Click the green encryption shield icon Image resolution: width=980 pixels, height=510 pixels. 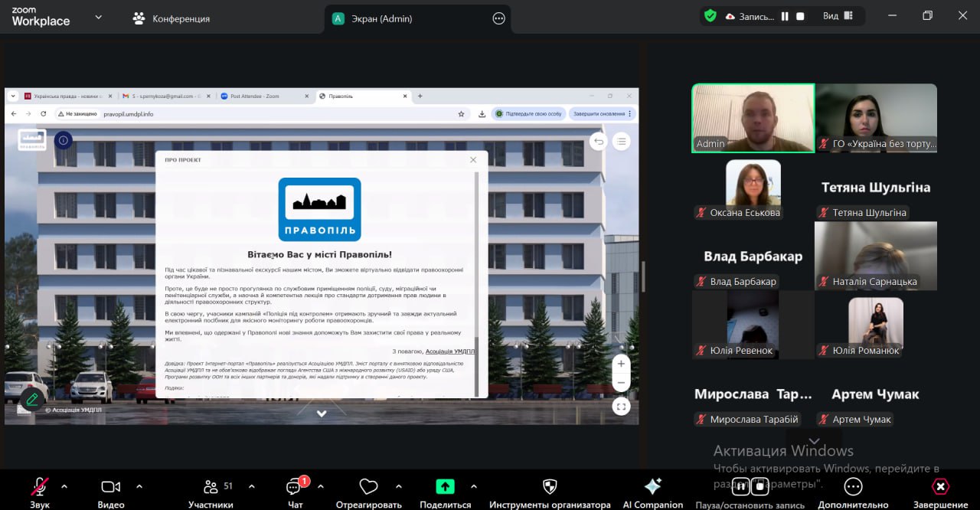tap(710, 16)
